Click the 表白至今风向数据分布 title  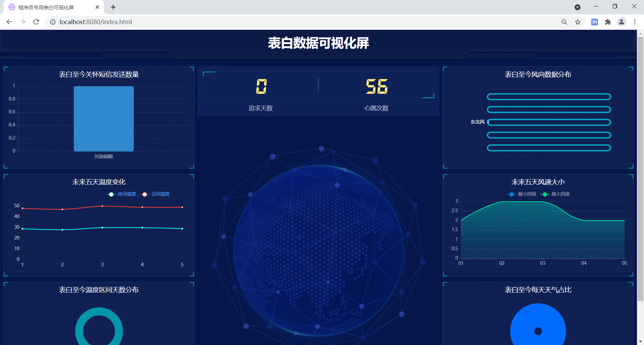(538, 74)
